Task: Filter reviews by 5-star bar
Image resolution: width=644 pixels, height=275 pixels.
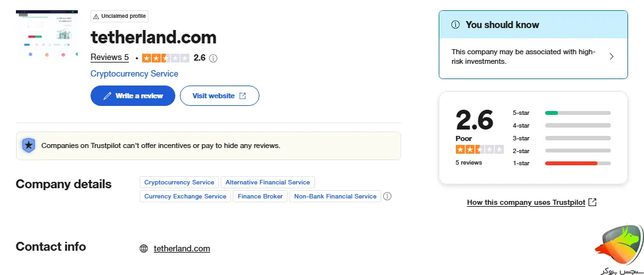Action: [577, 113]
